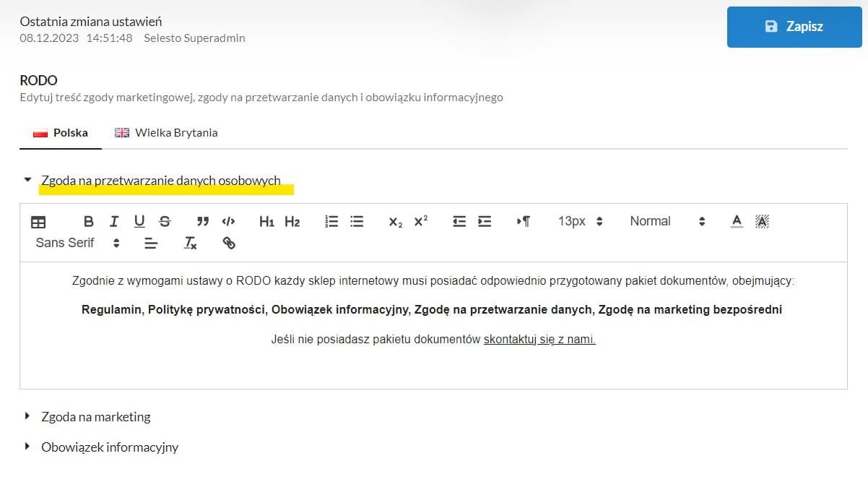Click the Zapisz save button
Image resolution: width=868 pixels, height=482 pixels.
tap(794, 27)
